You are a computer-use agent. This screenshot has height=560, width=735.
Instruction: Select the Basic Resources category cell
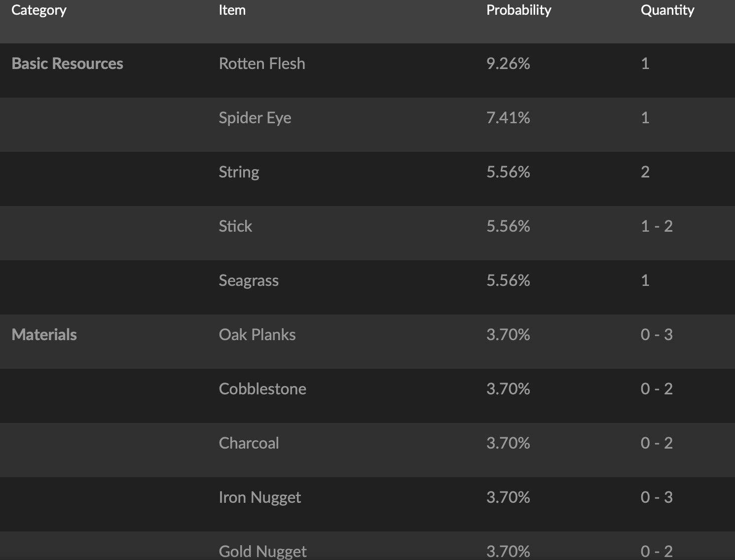pos(67,64)
